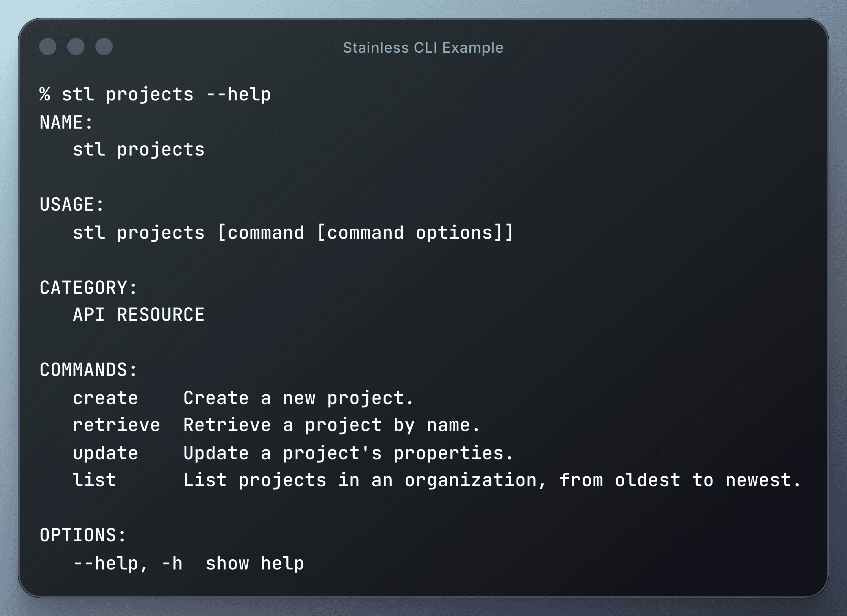Click the 'update' command name

(105, 453)
